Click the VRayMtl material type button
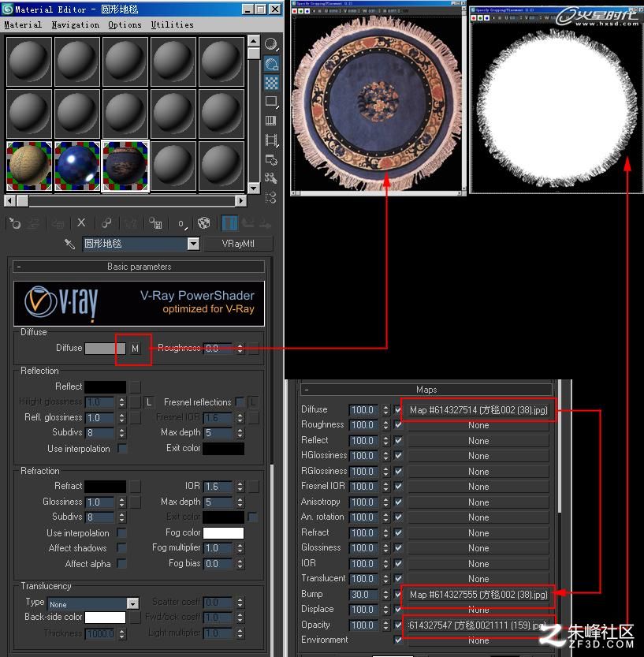This screenshot has height=657, width=644. pos(238,244)
